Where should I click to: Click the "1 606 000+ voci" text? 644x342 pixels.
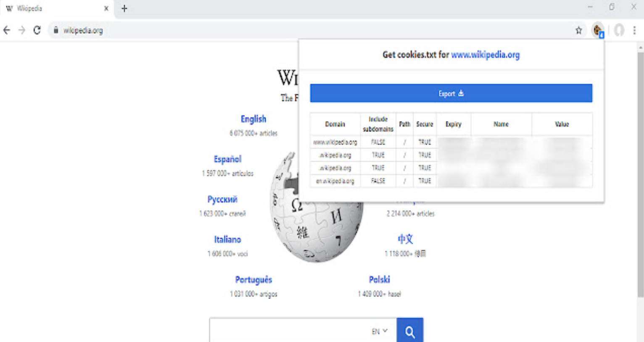(227, 254)
